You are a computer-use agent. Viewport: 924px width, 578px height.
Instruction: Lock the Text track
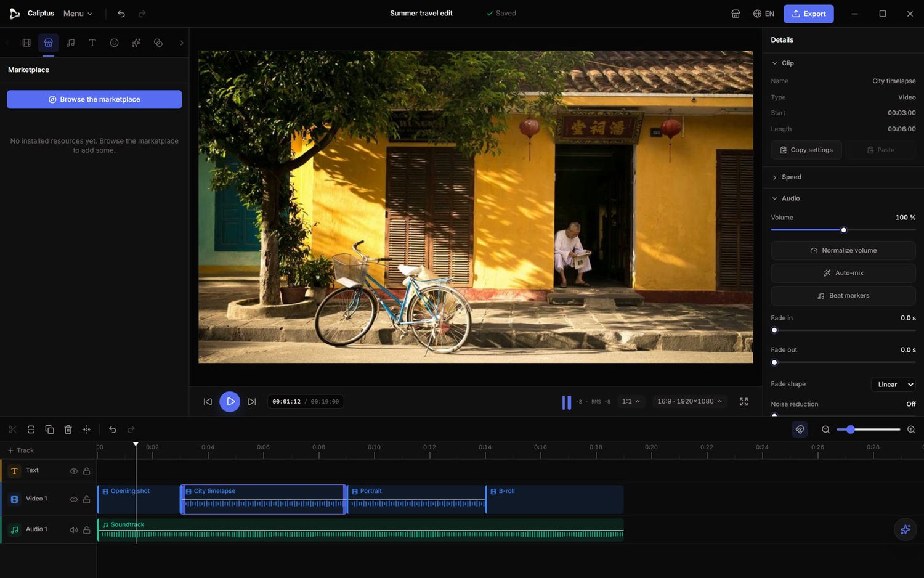coord(87,471)
